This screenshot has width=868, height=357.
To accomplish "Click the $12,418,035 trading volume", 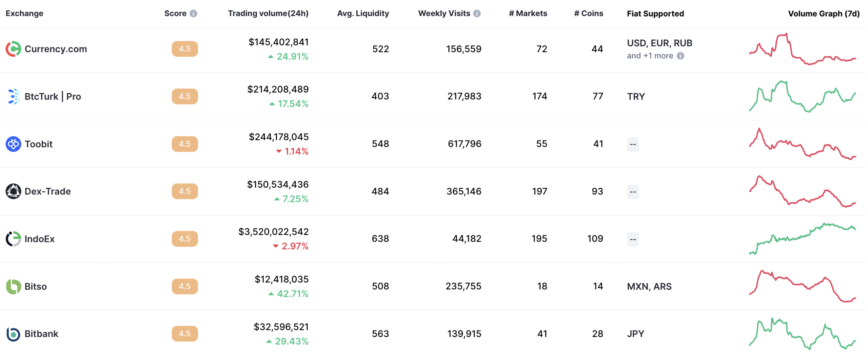I will (x=282, y=279).
